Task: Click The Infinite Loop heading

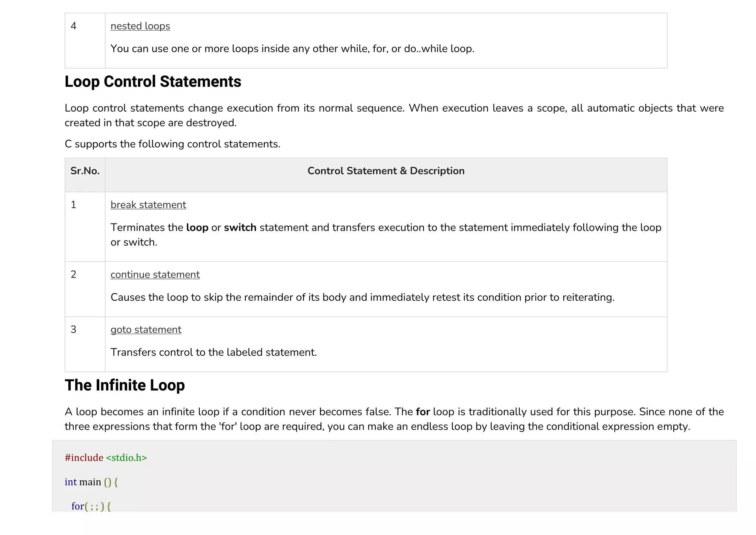Action: click(125, 385)
